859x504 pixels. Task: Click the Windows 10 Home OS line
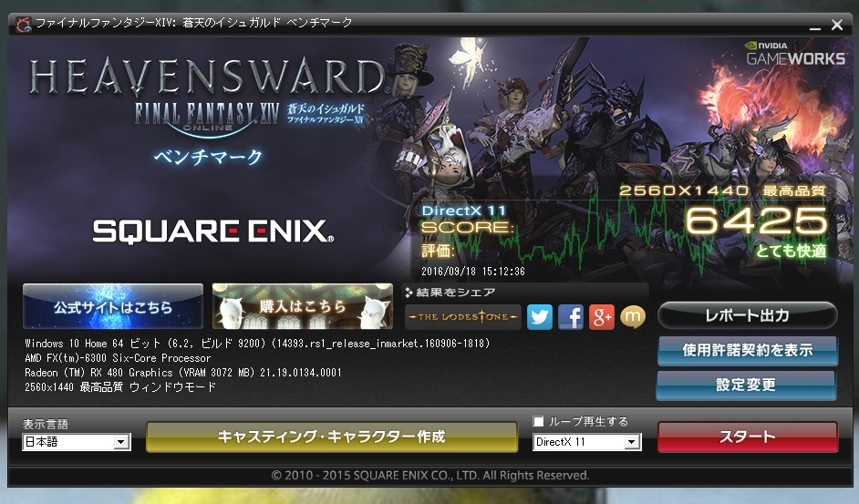(257, 344)
